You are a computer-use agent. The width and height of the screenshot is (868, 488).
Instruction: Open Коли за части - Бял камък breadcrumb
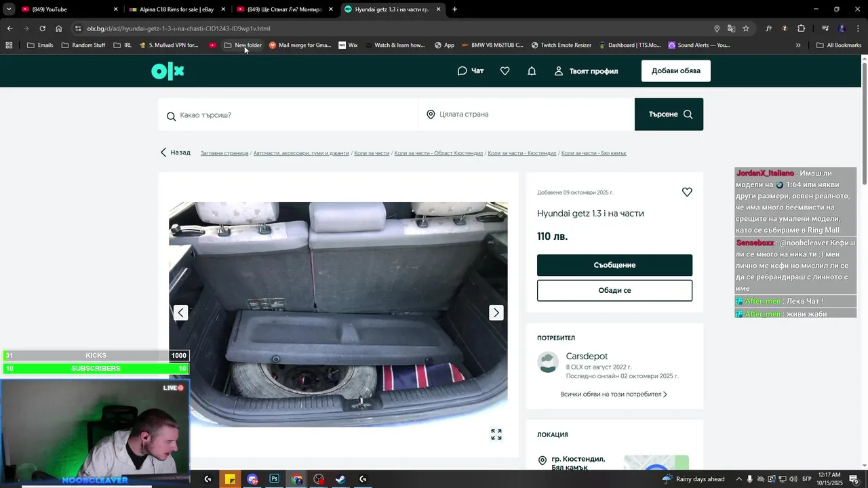click(594, 153)
